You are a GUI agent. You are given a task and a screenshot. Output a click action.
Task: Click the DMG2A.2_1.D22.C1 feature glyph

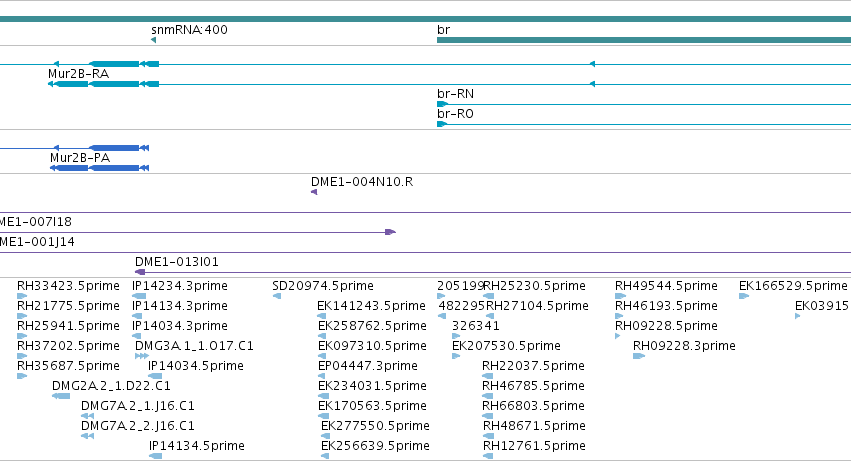(x=61, y=396)
